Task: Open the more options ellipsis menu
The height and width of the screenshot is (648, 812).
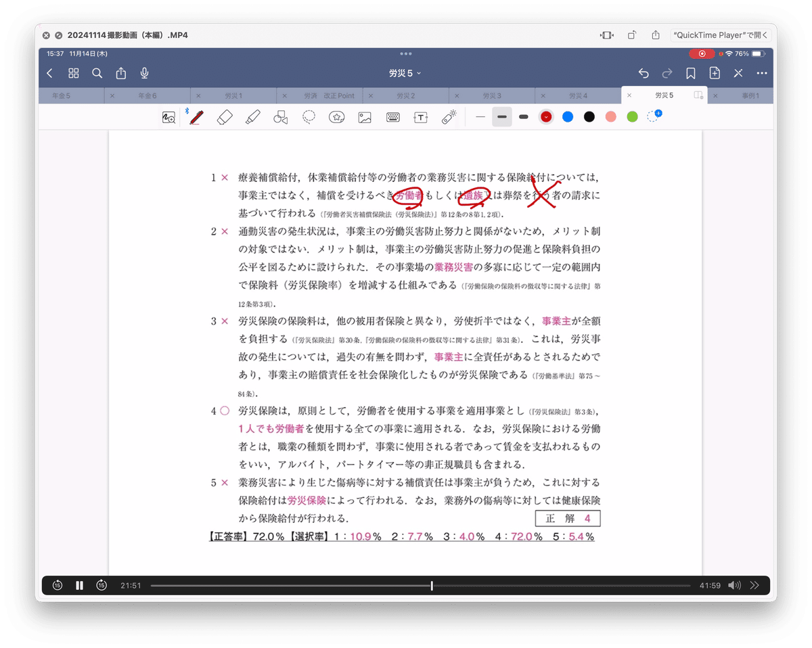Action: click(x=762, y=73)
